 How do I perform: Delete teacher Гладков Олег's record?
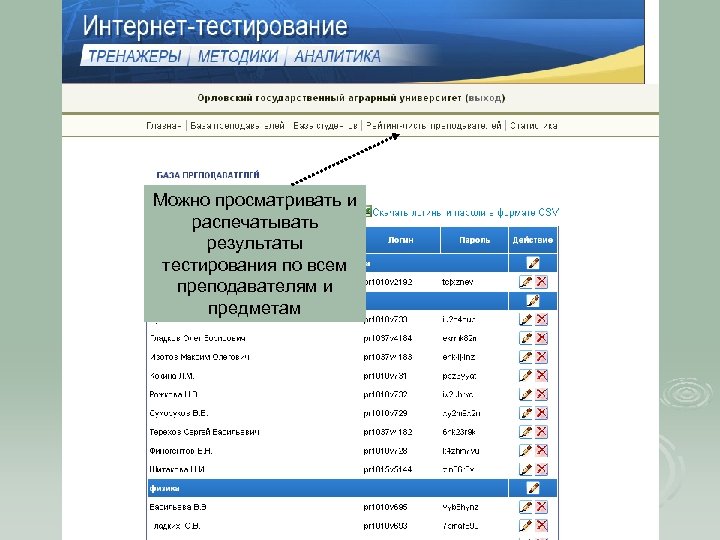(x=542, y=338)
